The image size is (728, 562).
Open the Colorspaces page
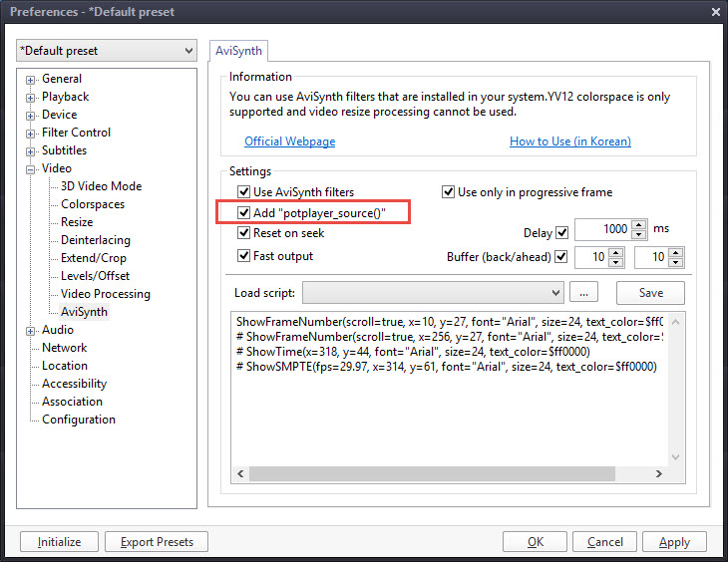pyautogui.click(x=93, y=204)
